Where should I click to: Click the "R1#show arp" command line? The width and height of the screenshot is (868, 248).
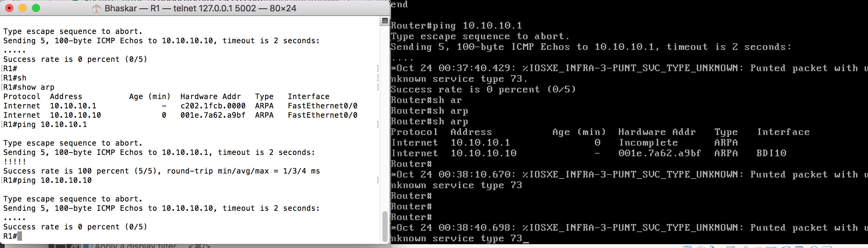(x=29, y=87)
